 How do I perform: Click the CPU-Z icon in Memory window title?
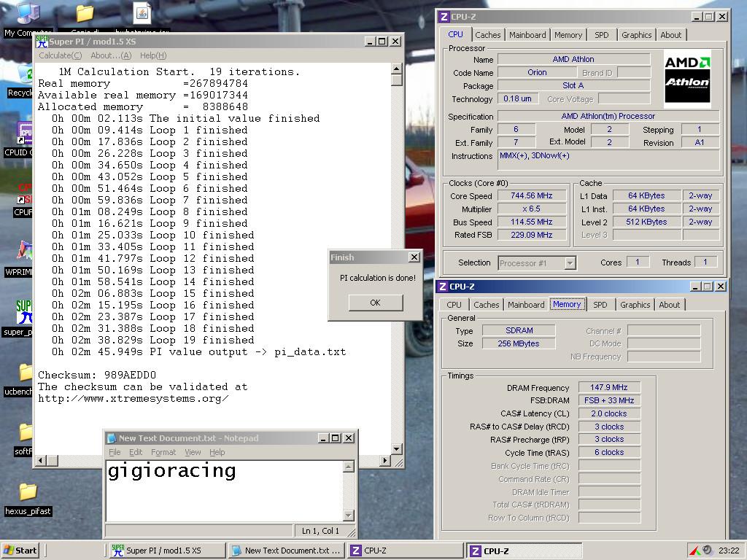(x=443, y=287)
